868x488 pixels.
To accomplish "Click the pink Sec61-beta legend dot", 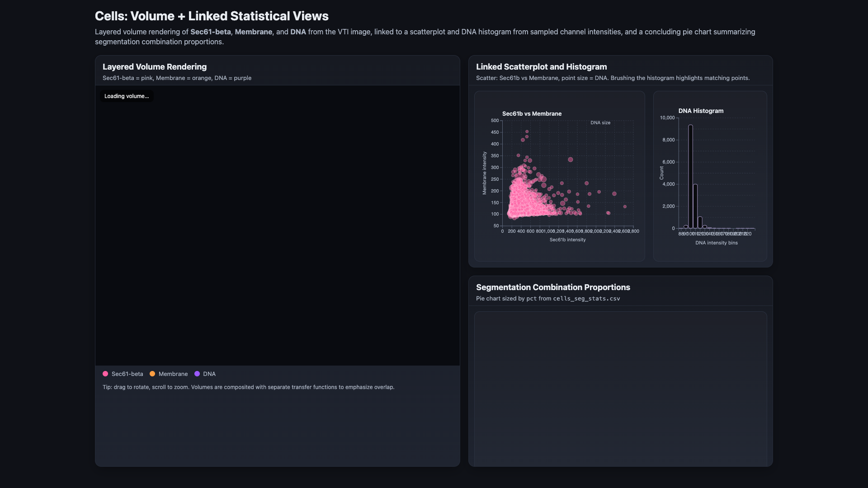I will (105, 374).
